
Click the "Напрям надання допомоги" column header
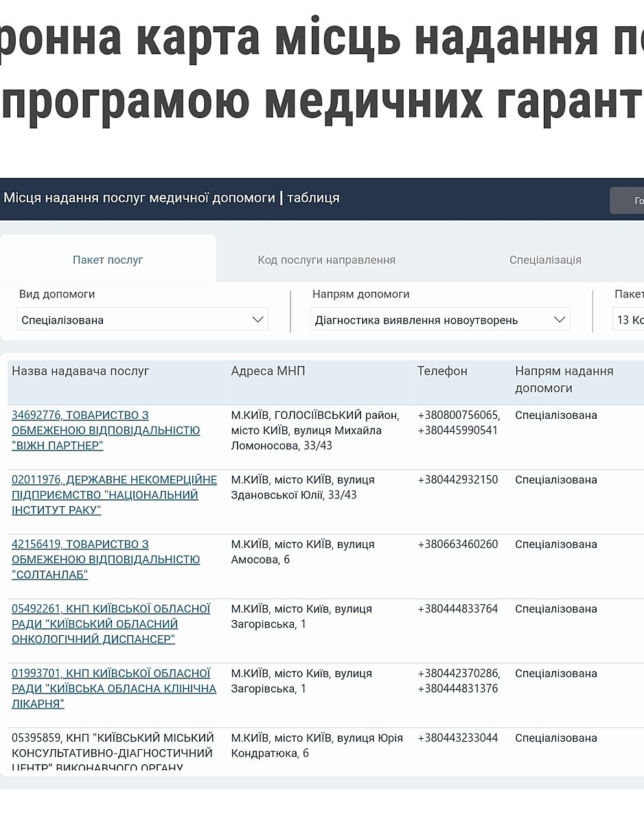pos(564,379)
